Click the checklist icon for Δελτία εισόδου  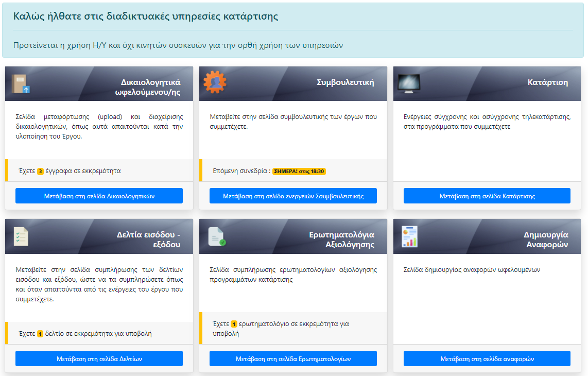[x=21, y=236]
